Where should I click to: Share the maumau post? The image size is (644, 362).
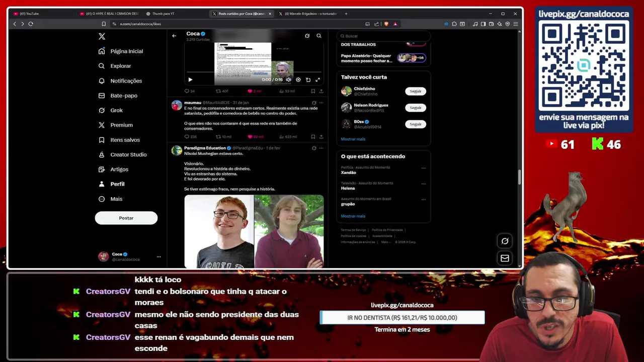pos(321,137)
